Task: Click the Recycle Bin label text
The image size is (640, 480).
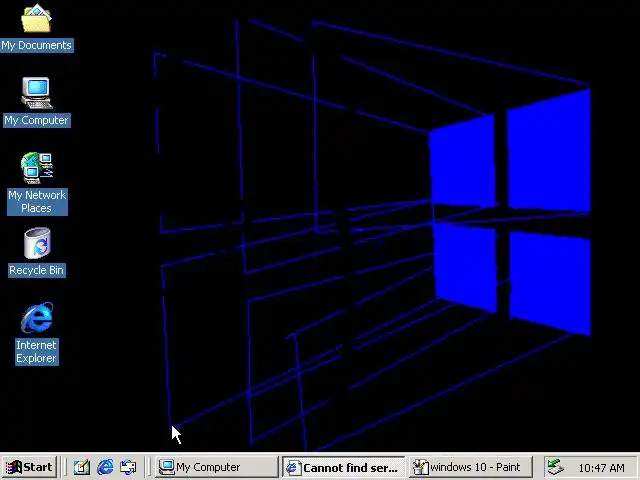Action: click(37, 270)
